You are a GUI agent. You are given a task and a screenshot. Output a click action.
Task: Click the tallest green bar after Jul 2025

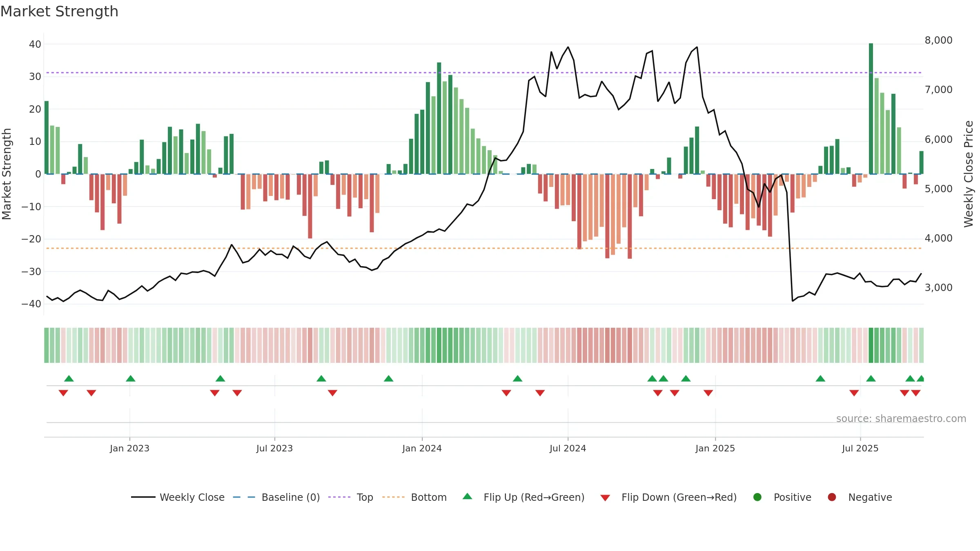tap(871, 109)
